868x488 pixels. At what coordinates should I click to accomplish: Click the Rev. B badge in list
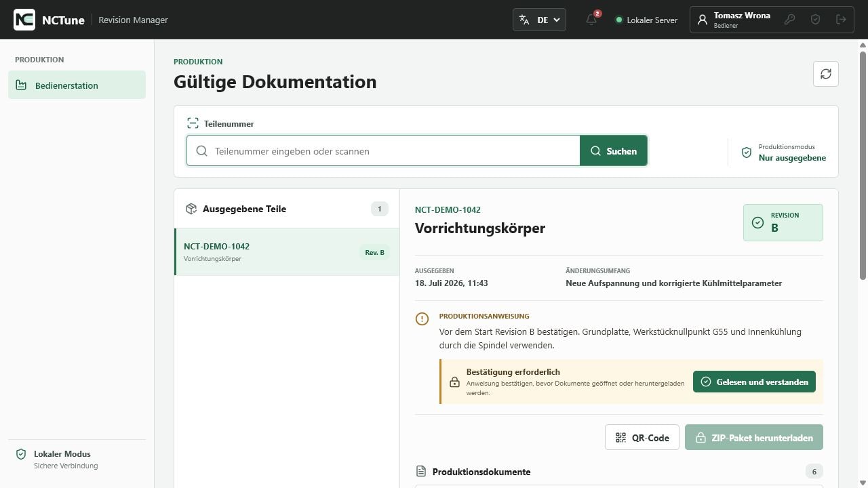374,252
